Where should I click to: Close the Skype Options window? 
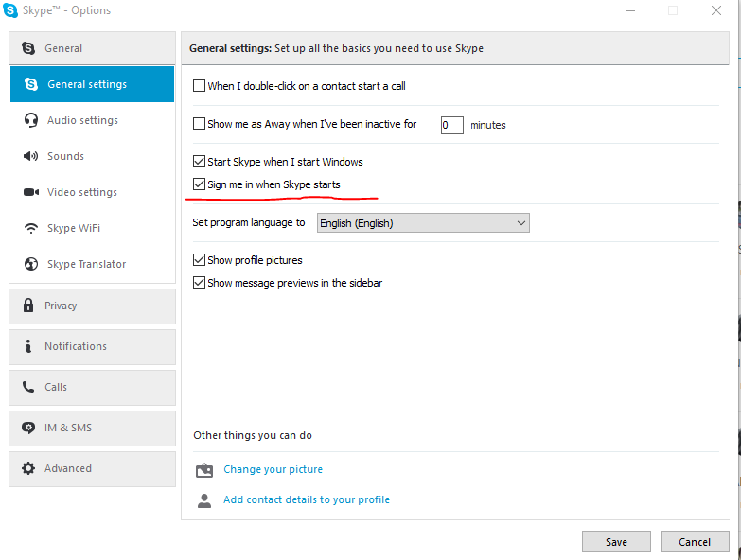tap(716, 10)
